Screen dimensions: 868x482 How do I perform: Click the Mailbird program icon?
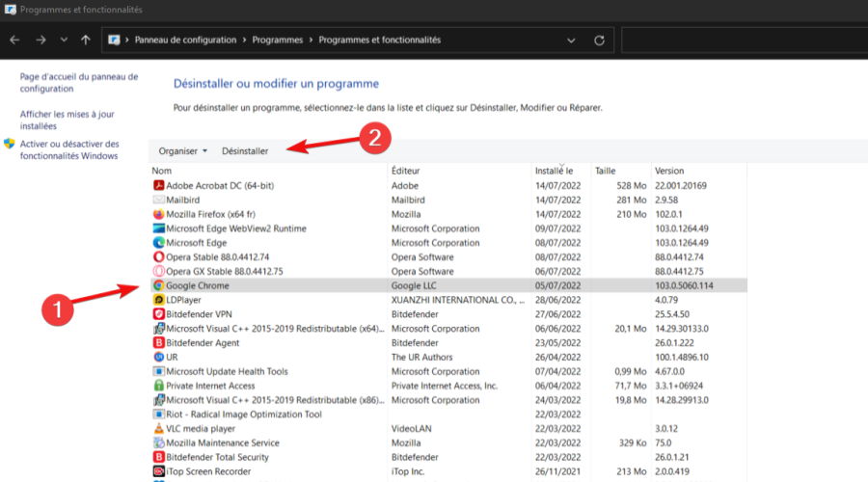click(159, 200)
